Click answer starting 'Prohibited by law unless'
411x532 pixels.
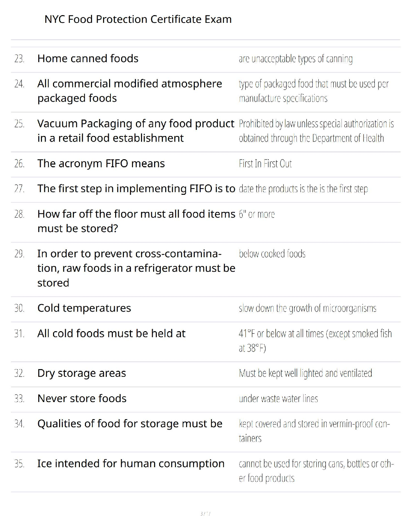point(316,131)
